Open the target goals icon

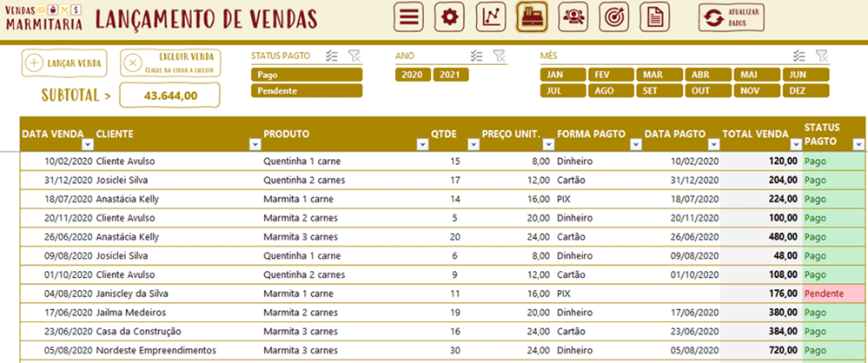click(614, 17)
